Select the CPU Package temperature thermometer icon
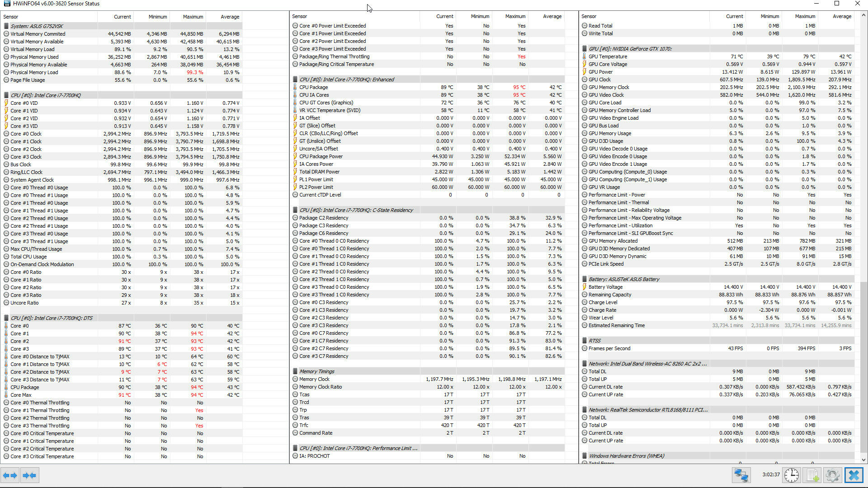 point(295,87)
